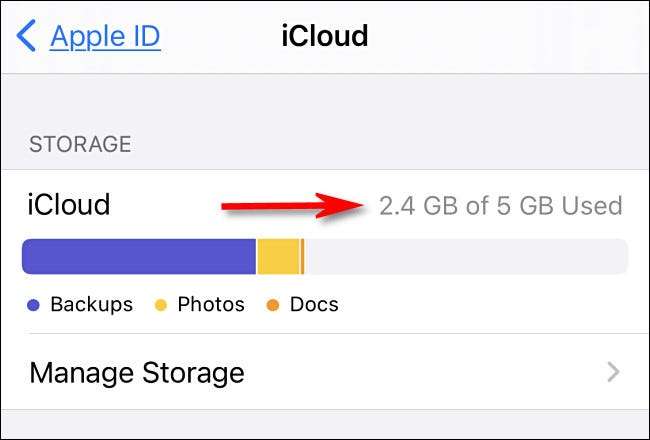The image size is (650, 440).
Task: Go back via Apple ID link
Action: [105, 36]
